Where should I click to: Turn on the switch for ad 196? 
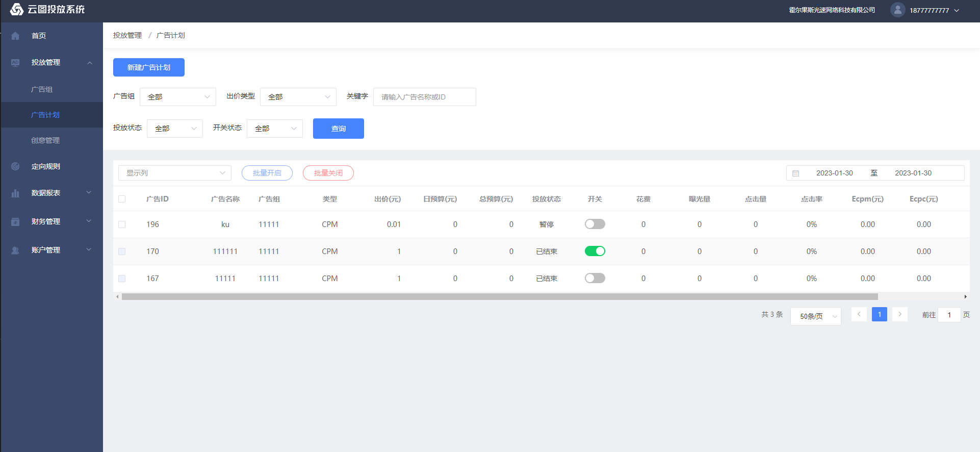(x=595, y=224)
